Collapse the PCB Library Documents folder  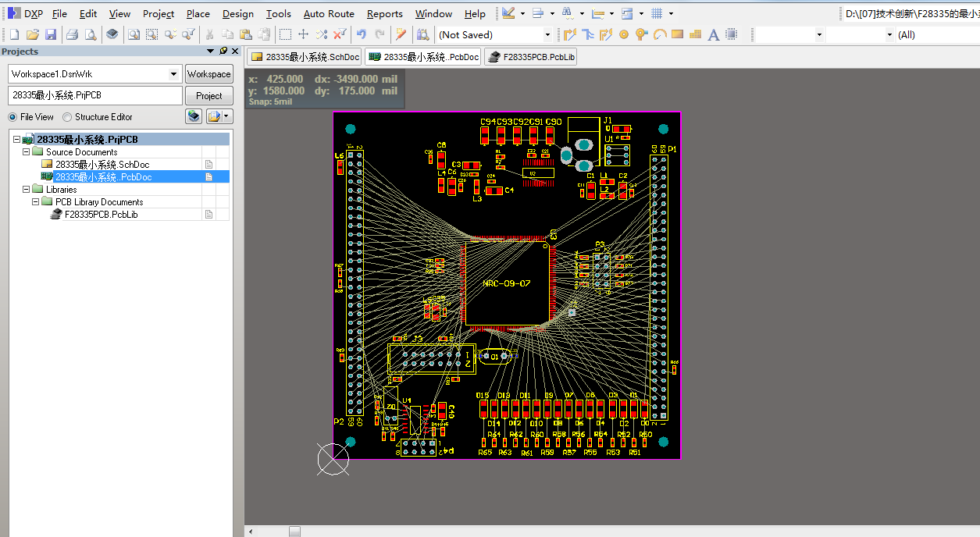click(35, 202)
